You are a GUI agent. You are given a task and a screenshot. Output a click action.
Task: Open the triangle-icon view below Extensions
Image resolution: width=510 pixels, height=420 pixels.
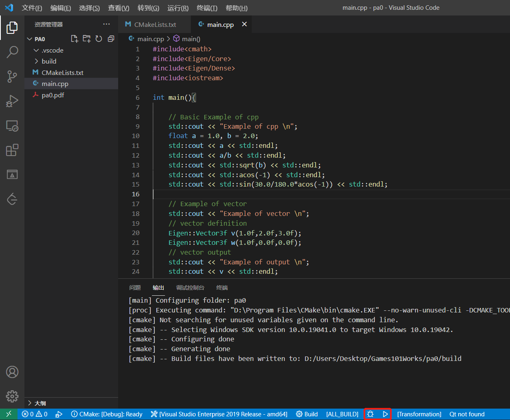click(12, 174)
